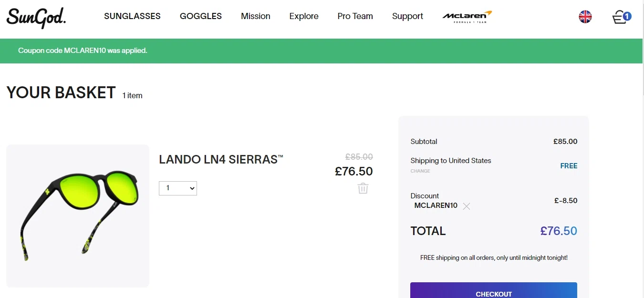The image size is (644, 298).
Task: Click the Lando sunglasses product thumbnail
Action: (x=78, y=216)
